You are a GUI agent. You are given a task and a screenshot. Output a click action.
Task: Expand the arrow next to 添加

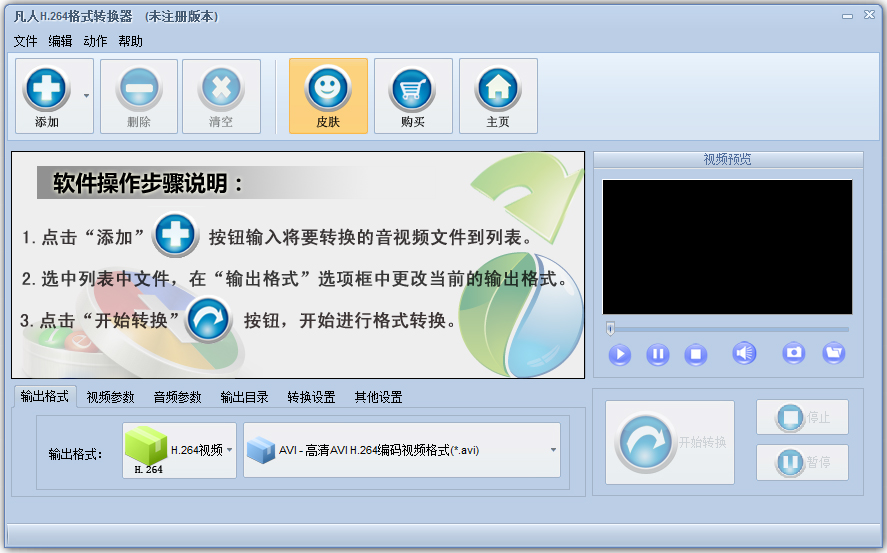click(x=87, y=96)
